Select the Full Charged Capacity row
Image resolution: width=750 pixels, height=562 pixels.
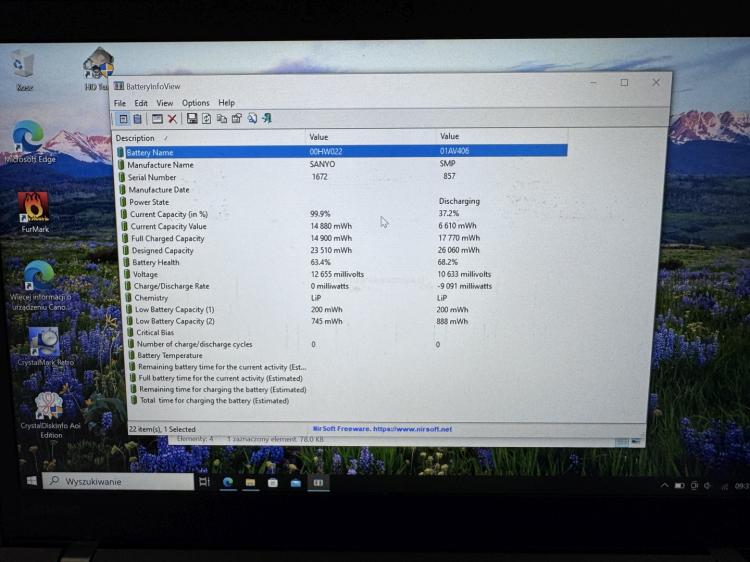click(x=342, y=238)
